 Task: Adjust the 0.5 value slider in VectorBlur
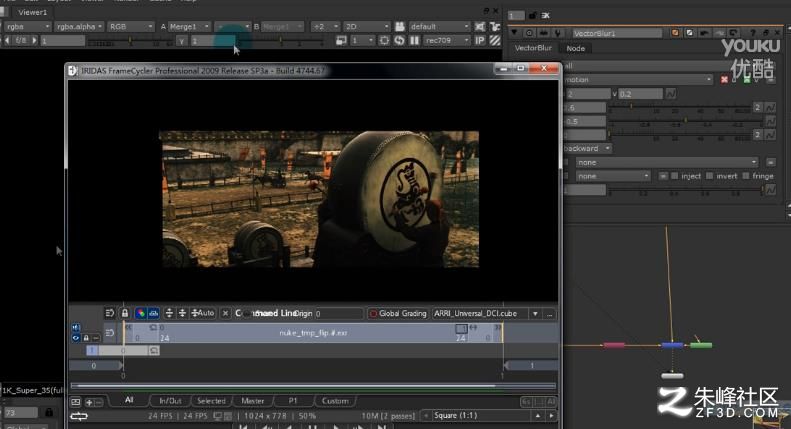(x=686, y=121)
